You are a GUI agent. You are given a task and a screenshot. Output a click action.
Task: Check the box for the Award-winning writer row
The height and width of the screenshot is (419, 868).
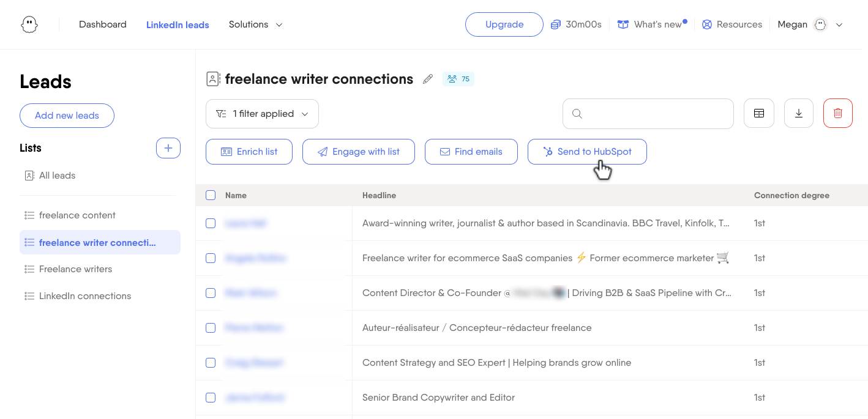point(211,223)
